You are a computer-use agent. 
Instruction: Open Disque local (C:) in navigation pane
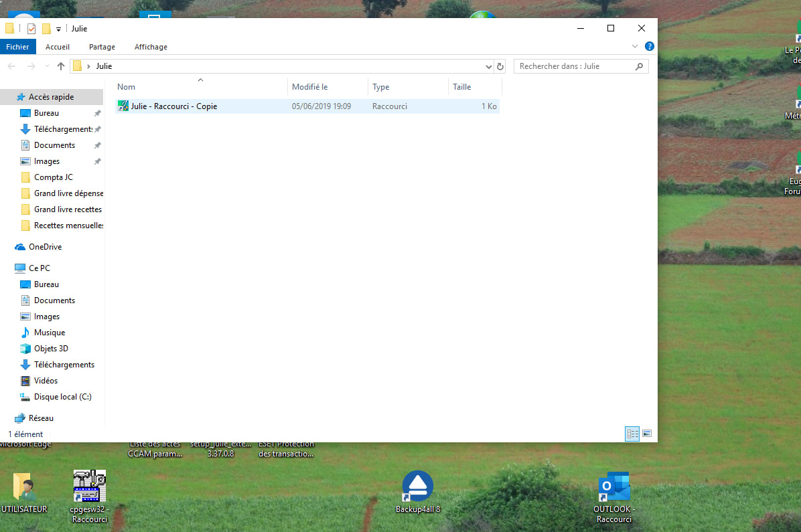coord(62,397)
